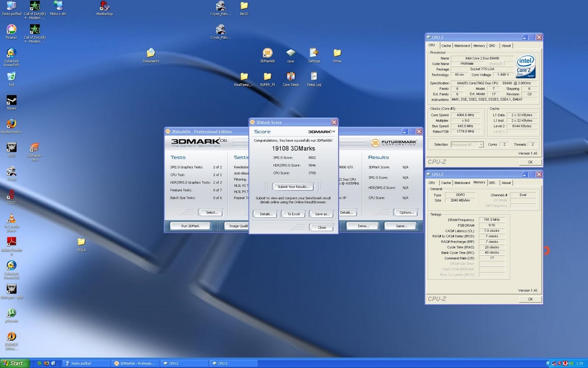Screen dimensions: 588x368
Task: Launch the 3DMark06 desktop shortcut
Action: [x=267, y=55]
